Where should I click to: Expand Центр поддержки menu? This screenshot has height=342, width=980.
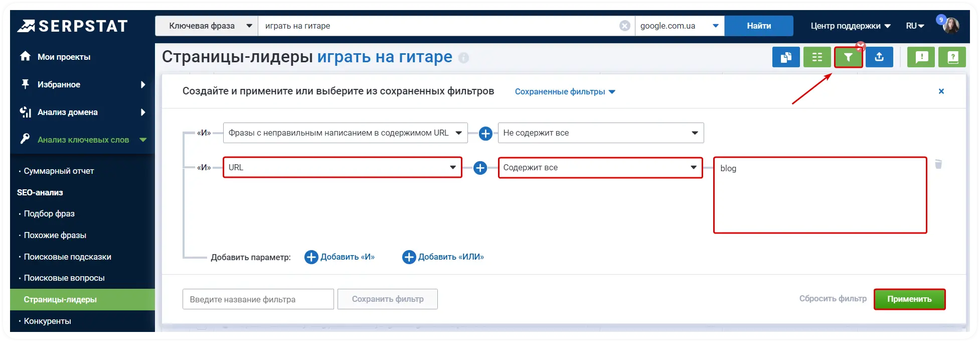pos(851,26)
